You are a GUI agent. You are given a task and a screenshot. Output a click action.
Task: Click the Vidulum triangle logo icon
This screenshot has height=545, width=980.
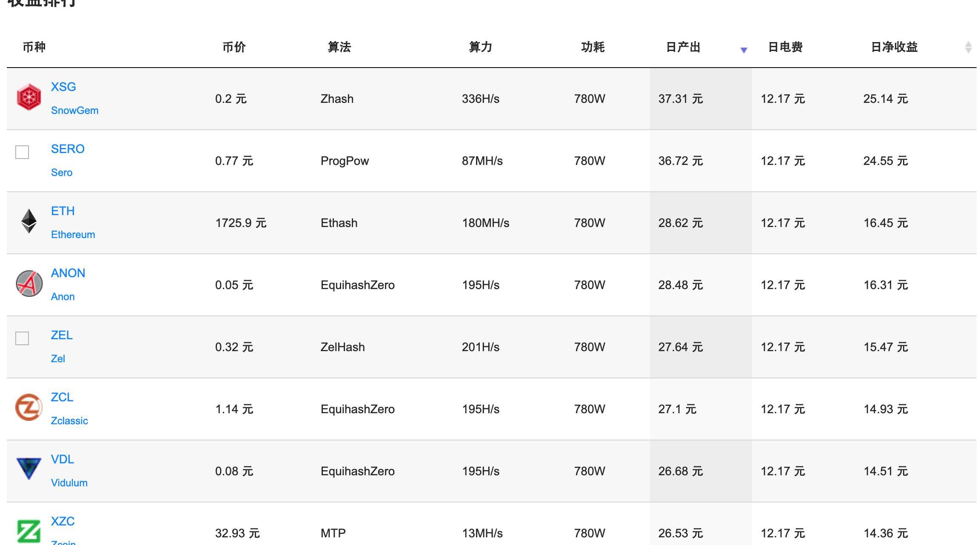coord(28,468)
